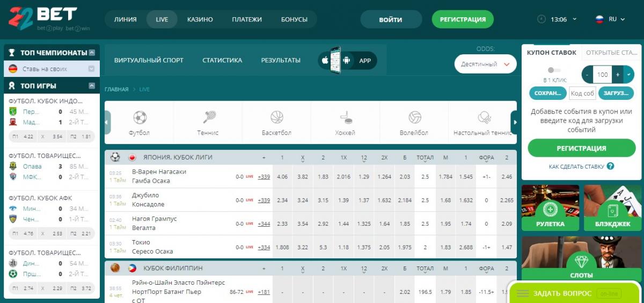Select odds 1.808 for Tokyo win

pyautogui.click(x=282, y=247)
